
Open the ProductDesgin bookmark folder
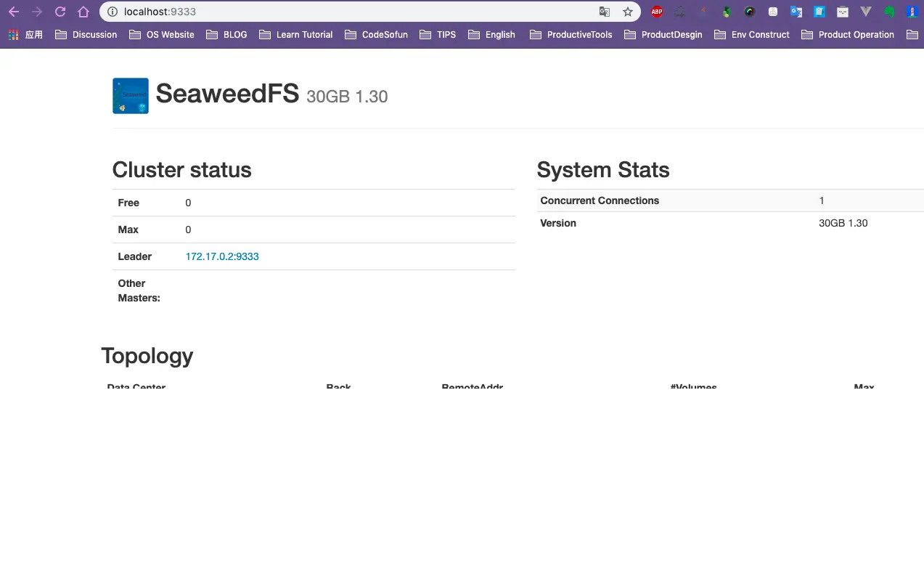click(663, 34)
